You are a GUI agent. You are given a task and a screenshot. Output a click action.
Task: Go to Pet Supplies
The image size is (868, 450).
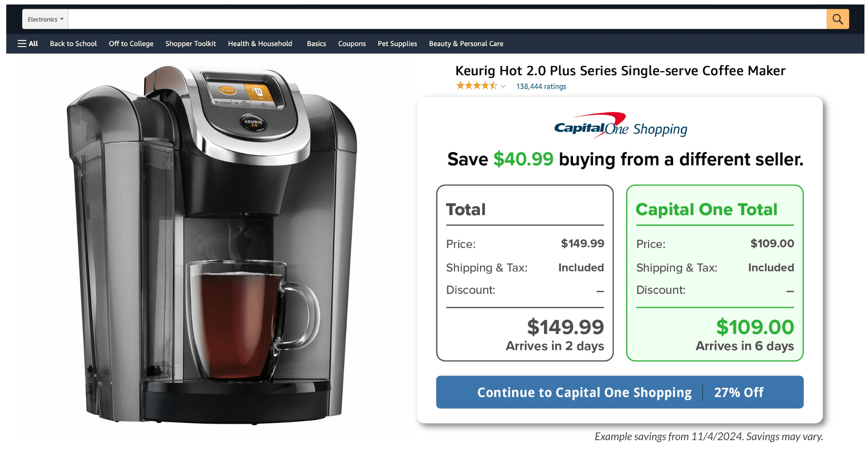pos(397,44)
